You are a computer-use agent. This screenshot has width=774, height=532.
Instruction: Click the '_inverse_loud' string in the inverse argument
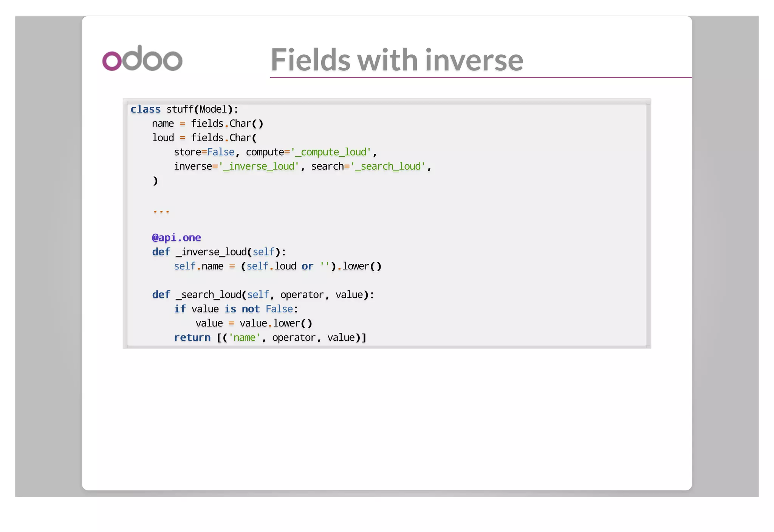[259, 166]
